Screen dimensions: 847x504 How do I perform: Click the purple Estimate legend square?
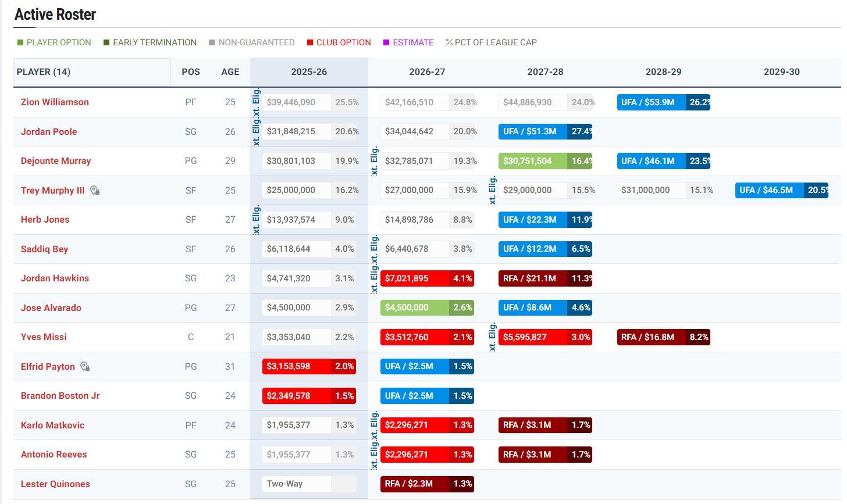[x=386, y=42]
